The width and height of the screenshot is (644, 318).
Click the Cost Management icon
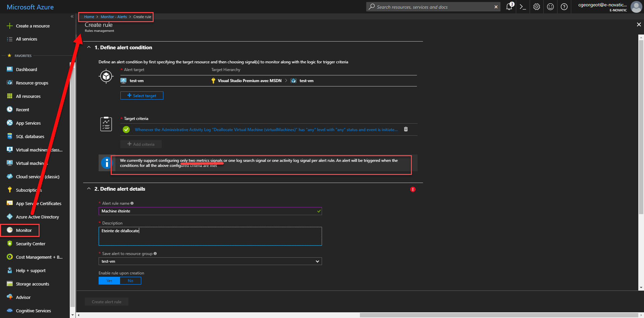coord(10,257)
